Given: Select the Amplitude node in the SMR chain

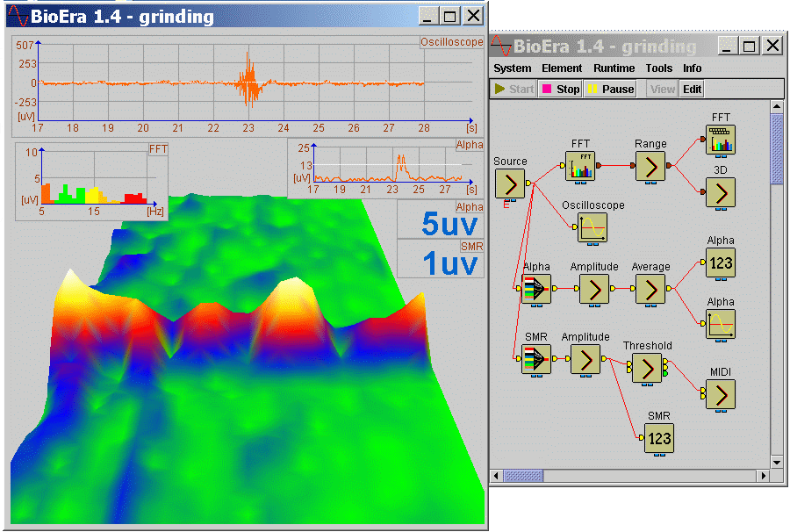Looking at the screenshot, I should pos(585,359).
